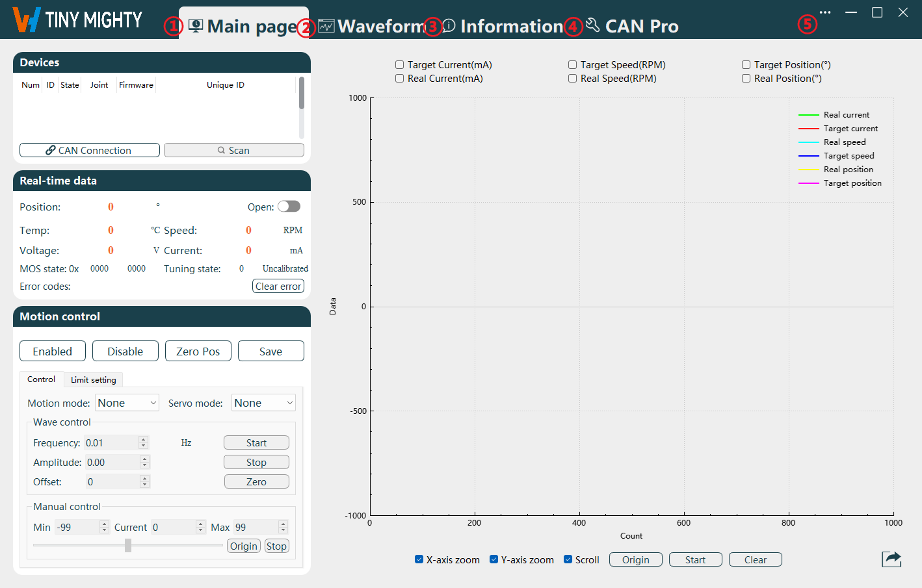Switch to the Limit setting tab

[94, 379]
